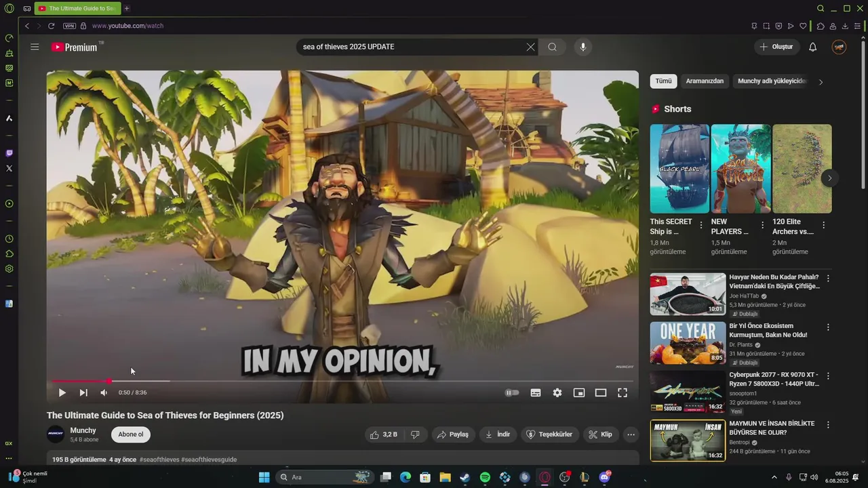Screen dimensions: 868x488
Task: Open browser downloads panel
Action: point(845,26)
